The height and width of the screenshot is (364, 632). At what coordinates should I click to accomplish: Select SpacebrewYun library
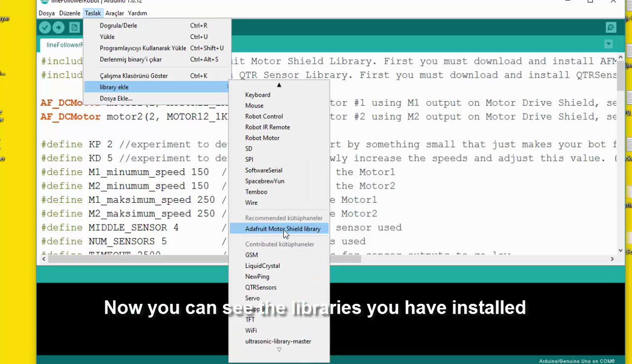tap(279, 182)
